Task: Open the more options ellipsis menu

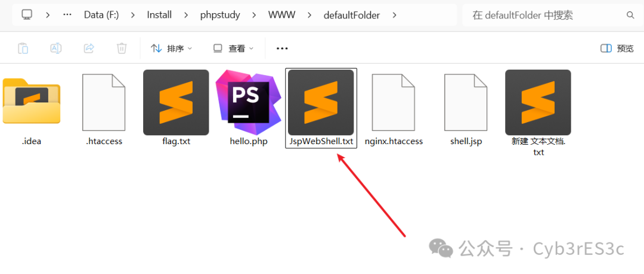Action: (282, 48)
